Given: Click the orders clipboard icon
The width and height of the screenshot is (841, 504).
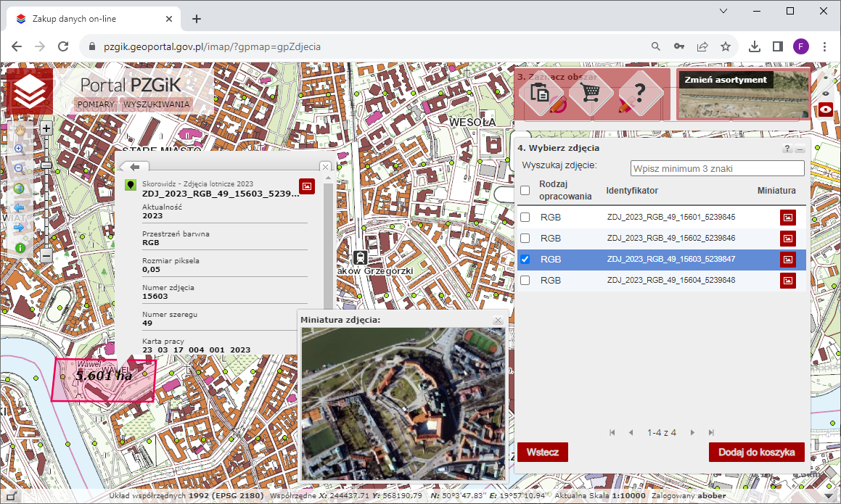Looking at the screenshot, I should click(x=540, y=93).
